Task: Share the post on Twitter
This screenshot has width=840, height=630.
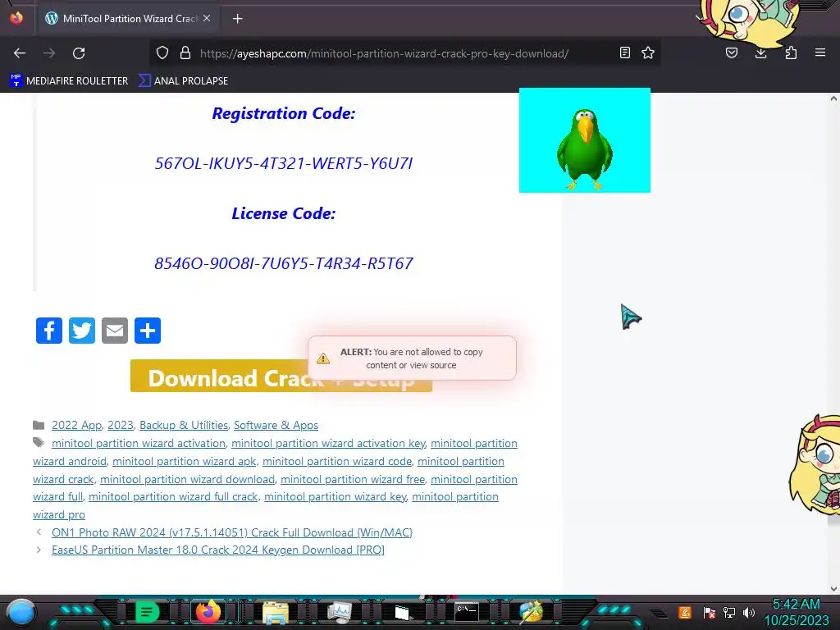Action: pos(82,331)
